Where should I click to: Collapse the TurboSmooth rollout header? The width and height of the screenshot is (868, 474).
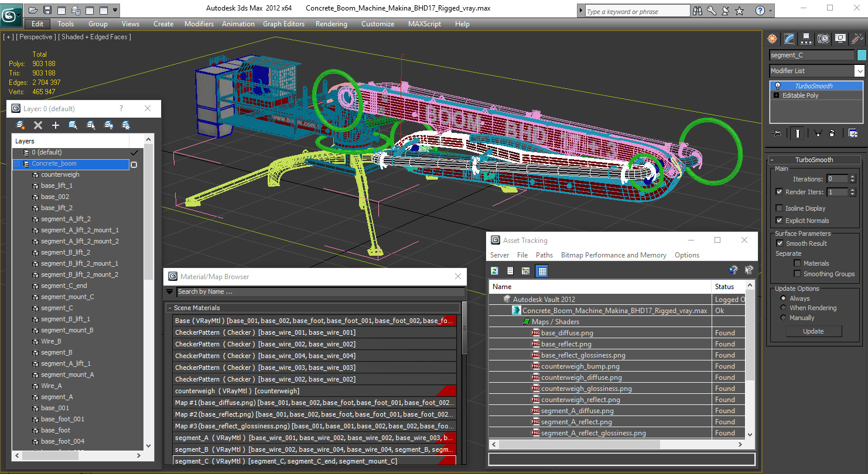[814, 160]
